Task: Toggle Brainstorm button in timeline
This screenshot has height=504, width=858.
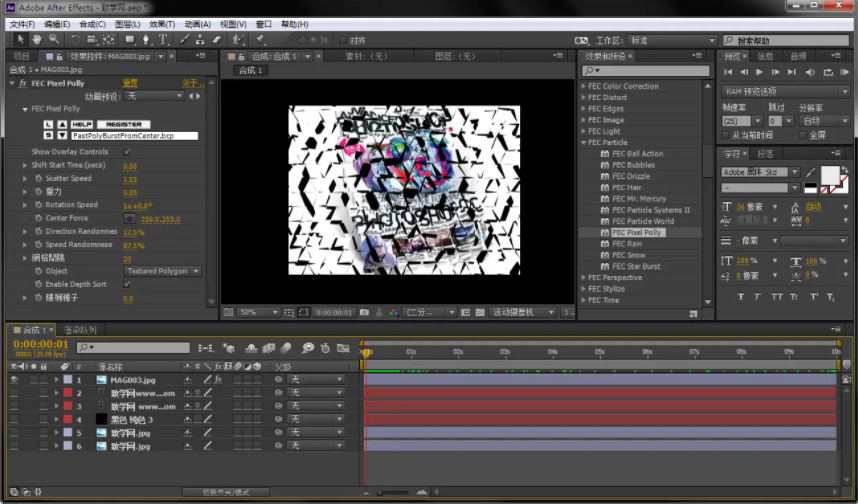Action: (x=308, y=348)
